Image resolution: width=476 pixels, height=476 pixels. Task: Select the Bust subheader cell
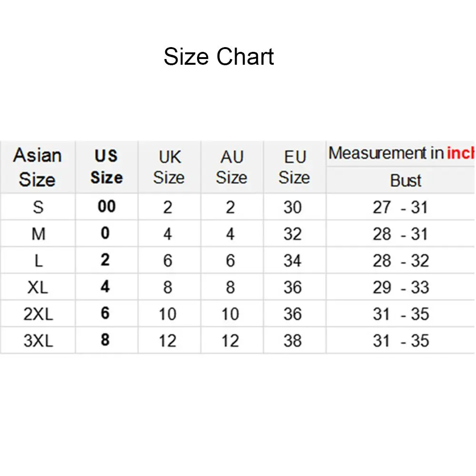pyautogui.click(x=406, y=181)
